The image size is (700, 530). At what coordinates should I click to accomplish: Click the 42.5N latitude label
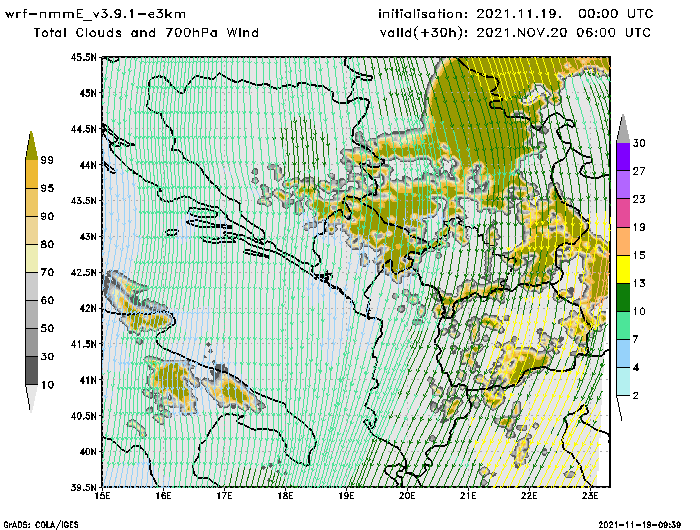[83, 272]
